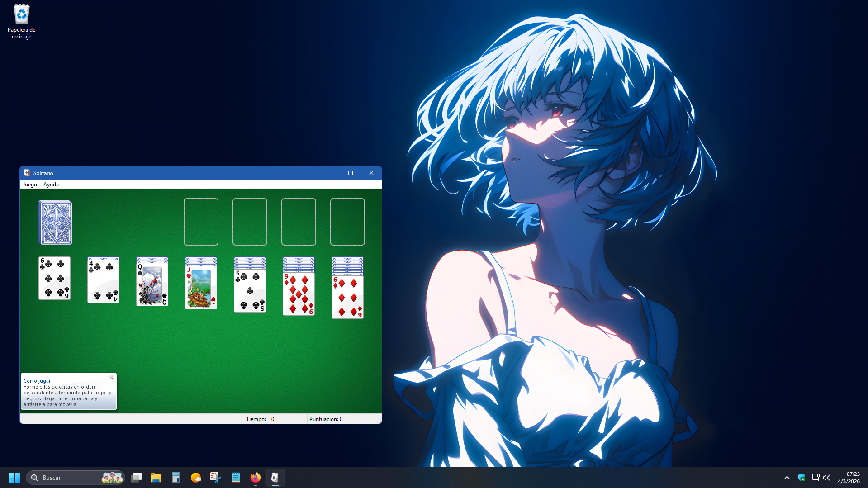Select the 6 of diamonds card
868x488 pixels.
click(x=347, y=297)
